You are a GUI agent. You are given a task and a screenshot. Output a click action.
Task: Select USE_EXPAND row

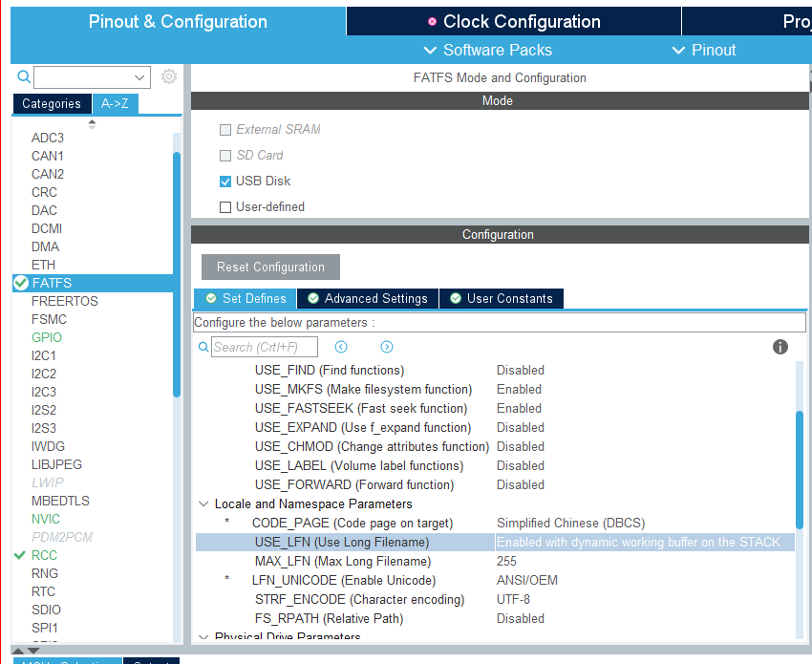tap(495, 428)
